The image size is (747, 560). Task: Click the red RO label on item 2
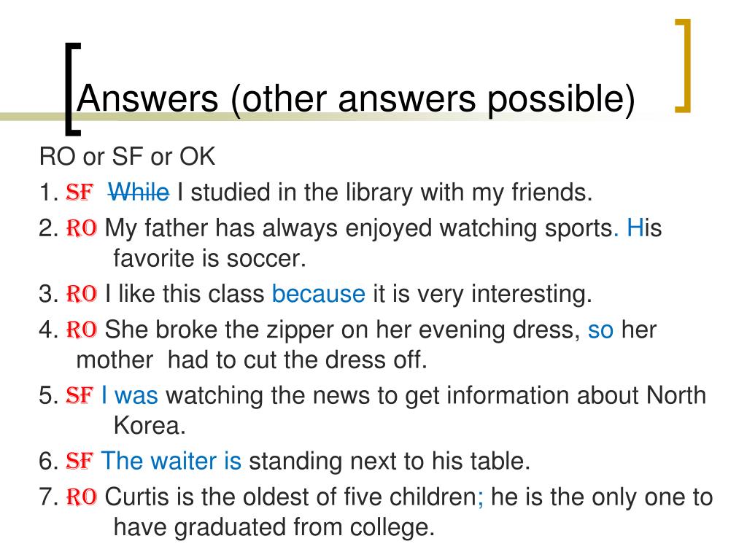(x=82, y=228)
